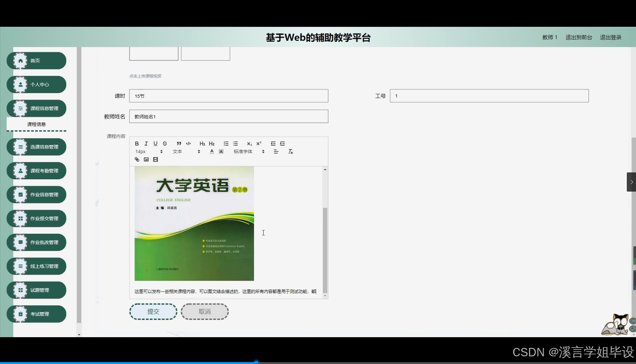Clear formatting with the Tx icon
The height and width of the screenshot is (364, 636).
290,152
